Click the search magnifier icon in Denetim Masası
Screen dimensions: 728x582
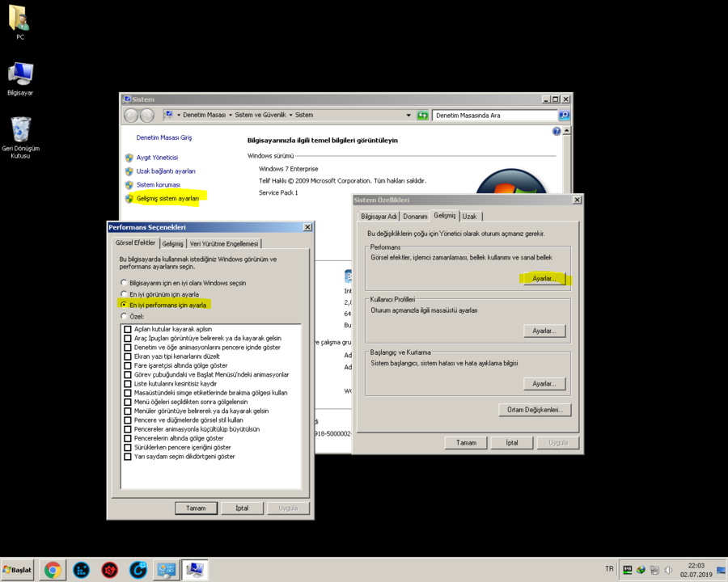coord(564,116)
